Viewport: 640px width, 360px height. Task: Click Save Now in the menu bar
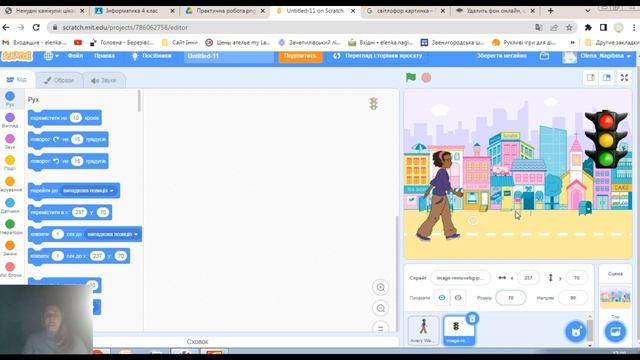(x=502, y=56)
